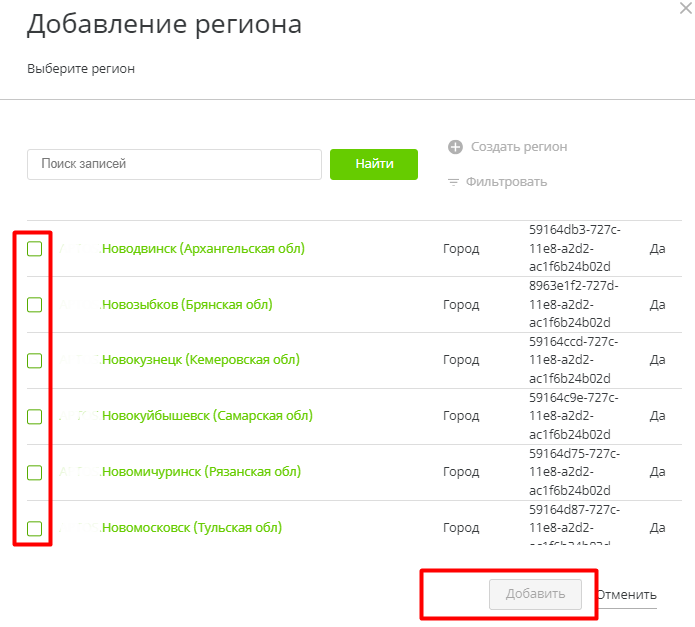
Task: Open the Новозыбков (Брянская обл) link
Action: (x=187, y=305)
